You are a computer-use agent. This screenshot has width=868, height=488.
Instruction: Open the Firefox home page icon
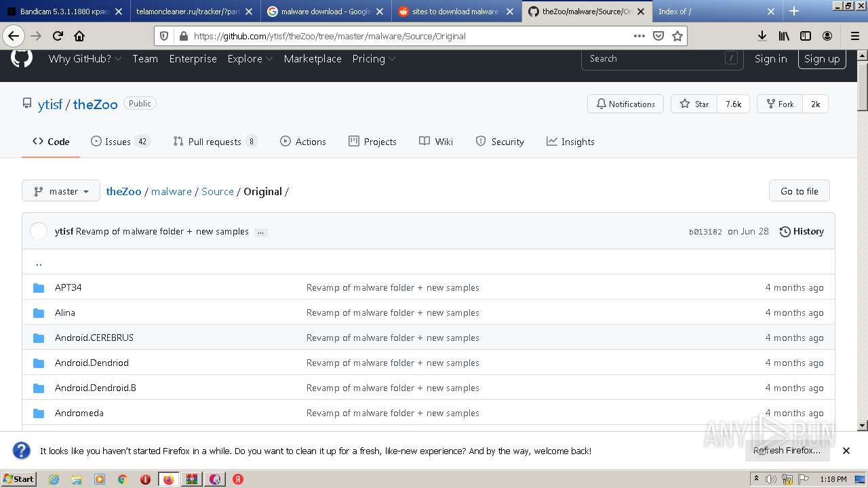coord(79,36)
